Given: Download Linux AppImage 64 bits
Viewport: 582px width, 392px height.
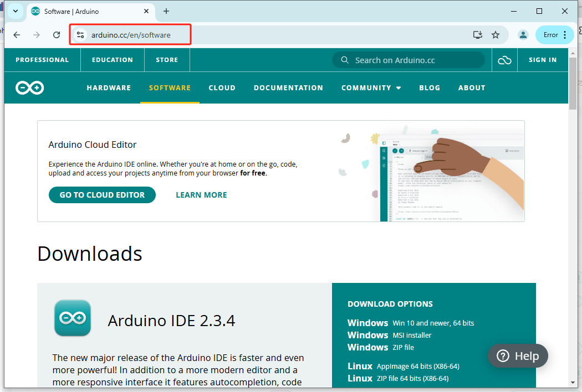Looking at the screenshot, I should tap(404, 367).
